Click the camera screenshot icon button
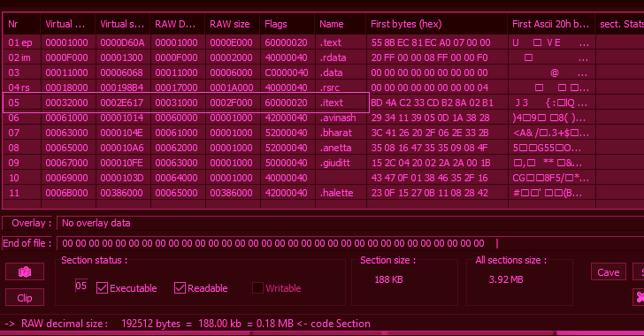Screen dimensions: 644x336 pos(25,271)
